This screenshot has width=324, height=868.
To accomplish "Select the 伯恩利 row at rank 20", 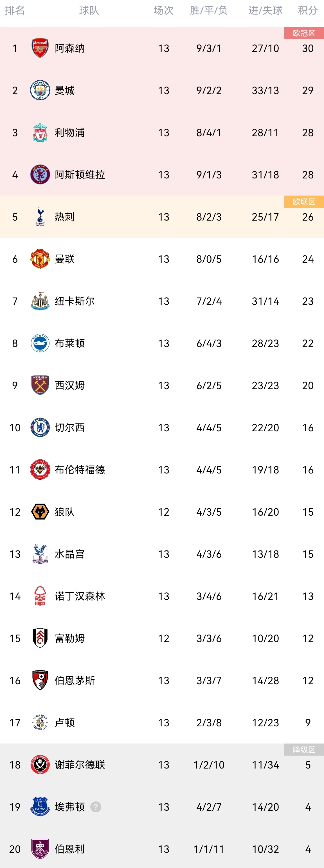I will coord(162,849).
